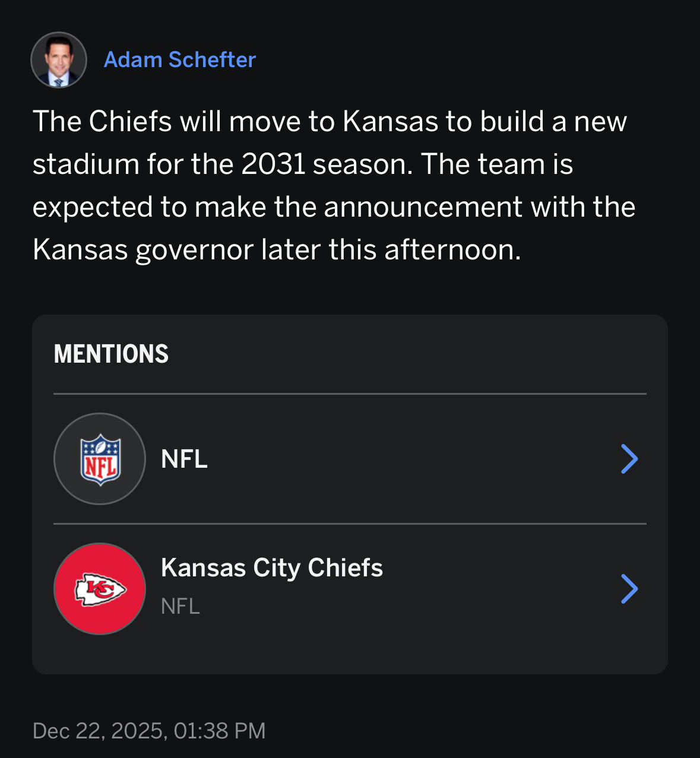This screenshot has width=700, height=758.
Task: Click the divider line above the NFL row
Action: 350,394
